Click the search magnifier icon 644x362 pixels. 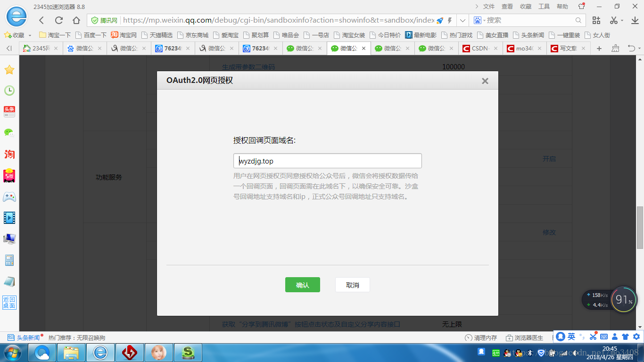tap(578, 20)
